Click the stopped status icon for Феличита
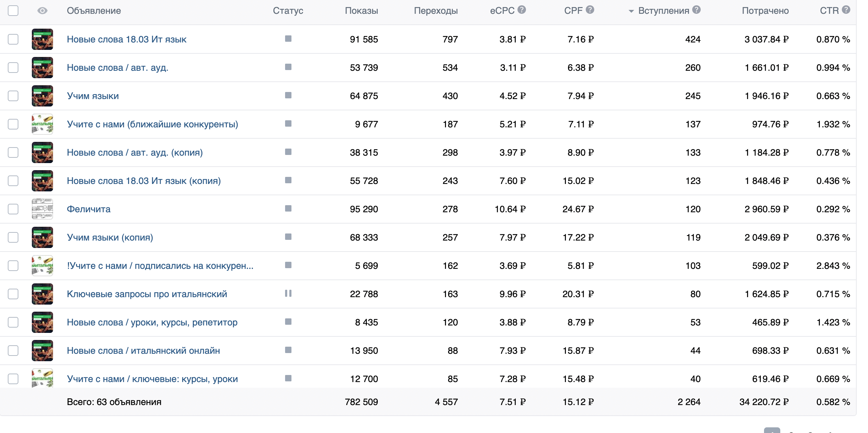The height and width of the screenshot is (433, 868). pyautogui.click(x=288, y=208)
